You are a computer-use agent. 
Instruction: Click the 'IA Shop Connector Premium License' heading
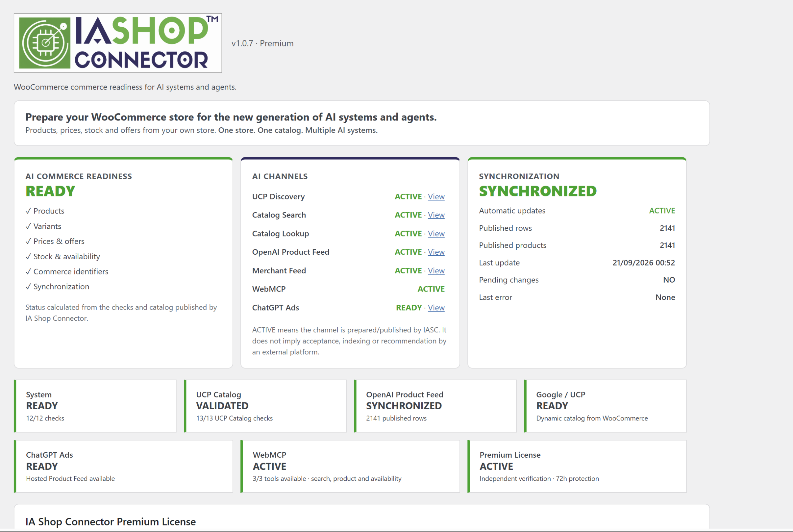pos(111,521)
